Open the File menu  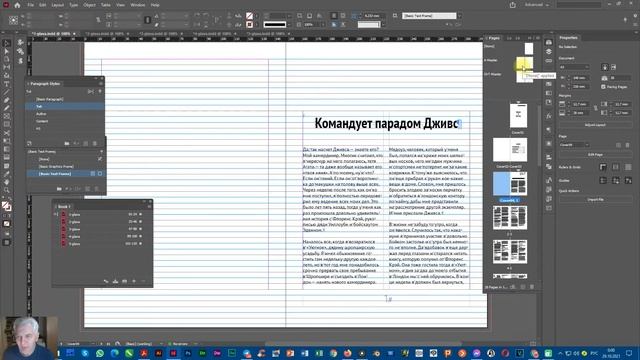point(31,5)
